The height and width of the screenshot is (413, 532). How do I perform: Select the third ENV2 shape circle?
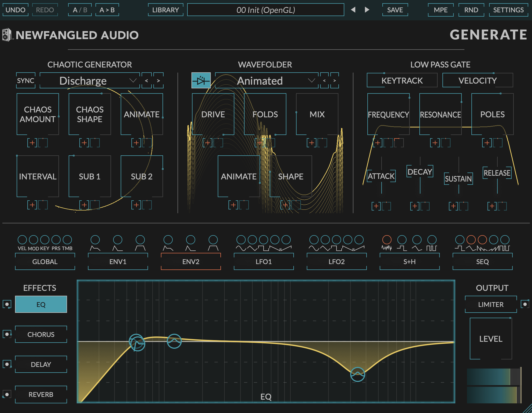click(x=213, y=239)
